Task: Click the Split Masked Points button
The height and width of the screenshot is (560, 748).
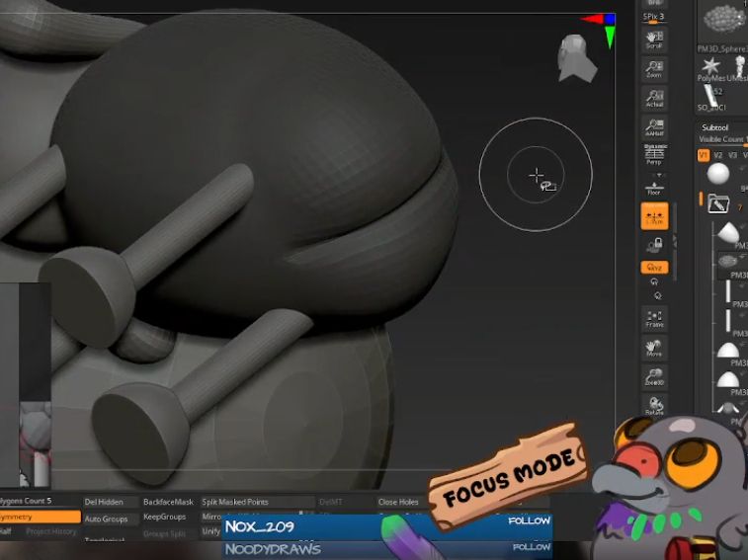Action: [235, 502]
